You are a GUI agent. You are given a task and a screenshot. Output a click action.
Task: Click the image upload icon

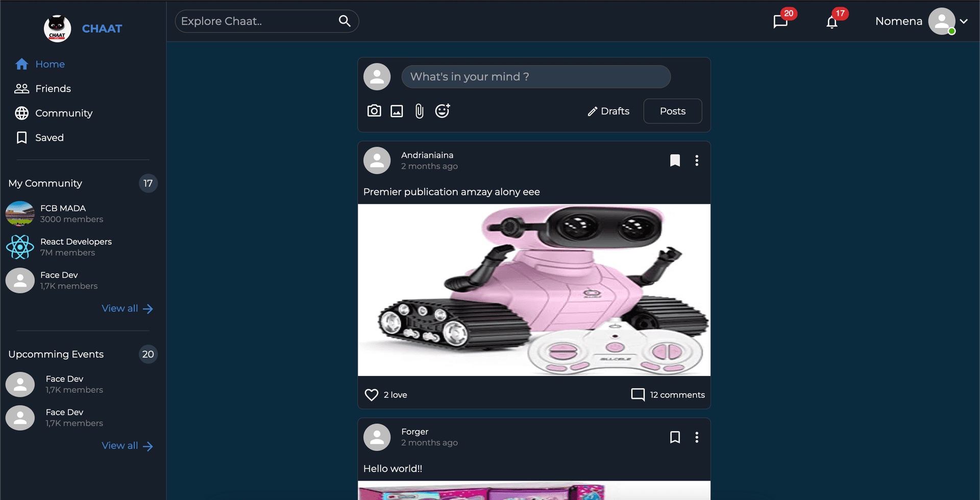click(x=397, y=111)
